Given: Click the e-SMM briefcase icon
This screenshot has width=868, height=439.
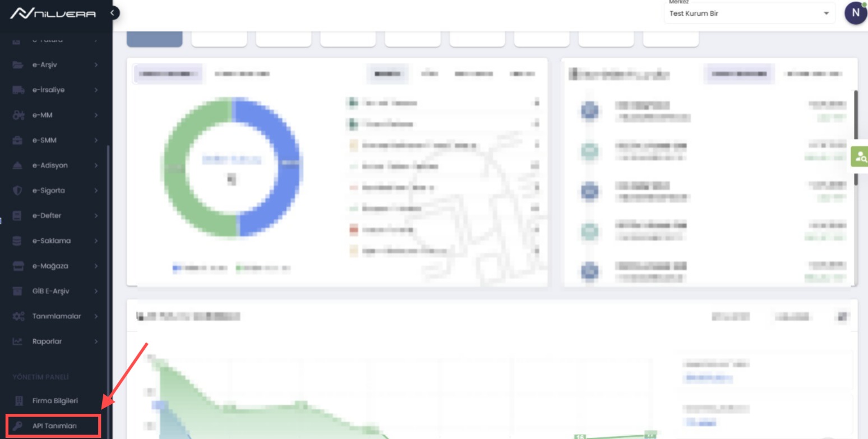Looking at the screenshot, I should tap(17, 140).
